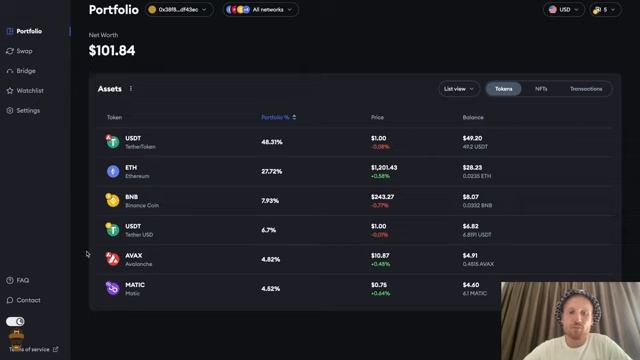The width and height of the screenshot is (640, 360).
Task: Click the $8.07 BNB balance
Action: [x=471, y=197]
